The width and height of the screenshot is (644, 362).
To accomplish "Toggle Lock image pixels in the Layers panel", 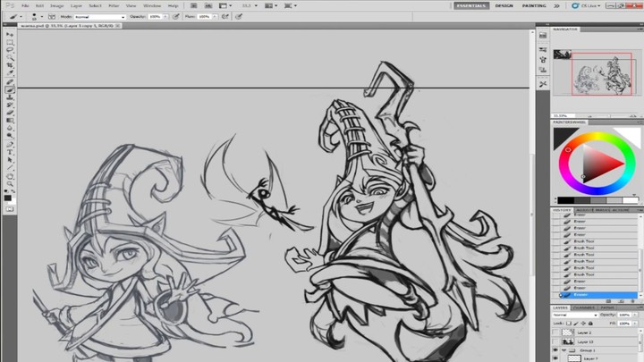I will 576,324.
